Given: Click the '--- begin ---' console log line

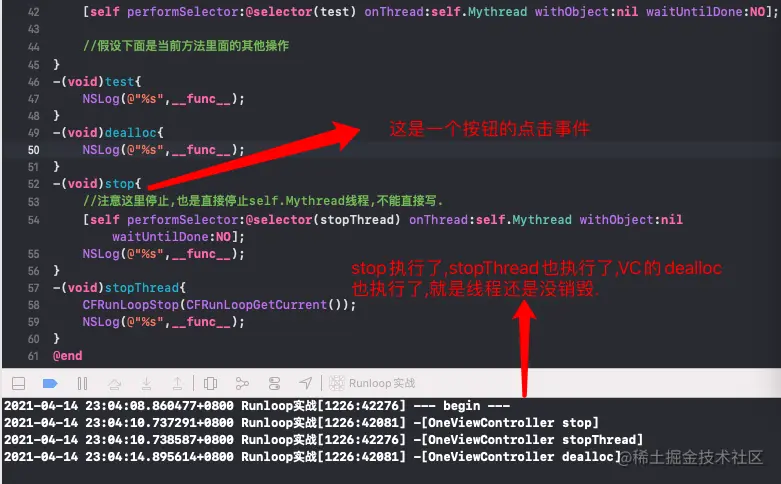Looking at the screenshot, I should pos(257,406).
